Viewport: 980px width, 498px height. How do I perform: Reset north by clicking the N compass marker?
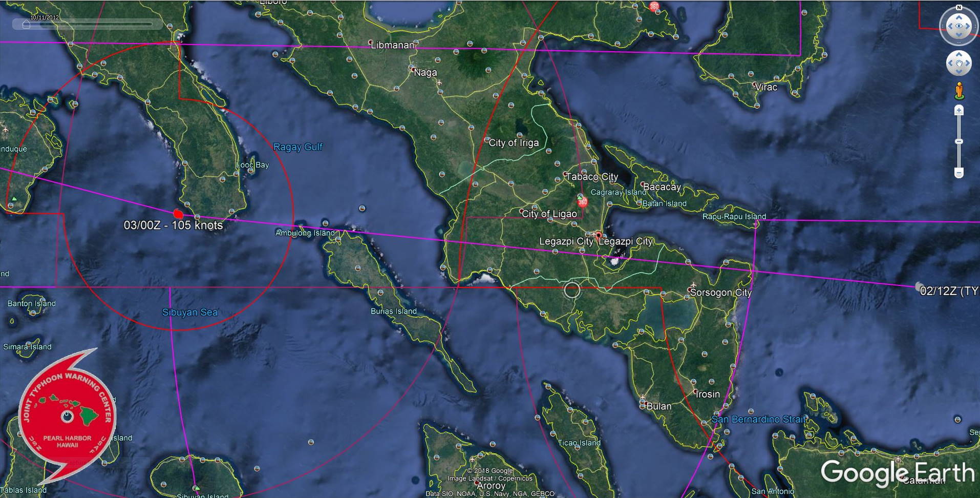[959, 7]
